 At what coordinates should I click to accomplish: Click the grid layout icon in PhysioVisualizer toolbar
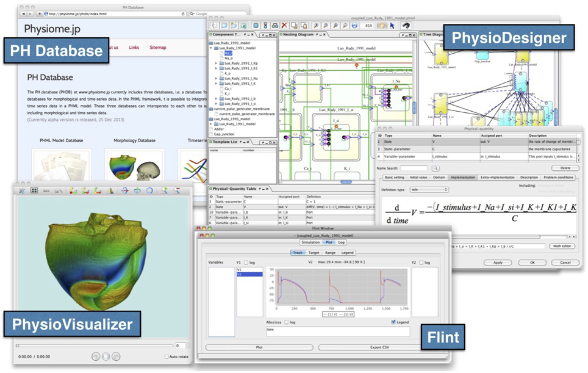click(34, 190)
